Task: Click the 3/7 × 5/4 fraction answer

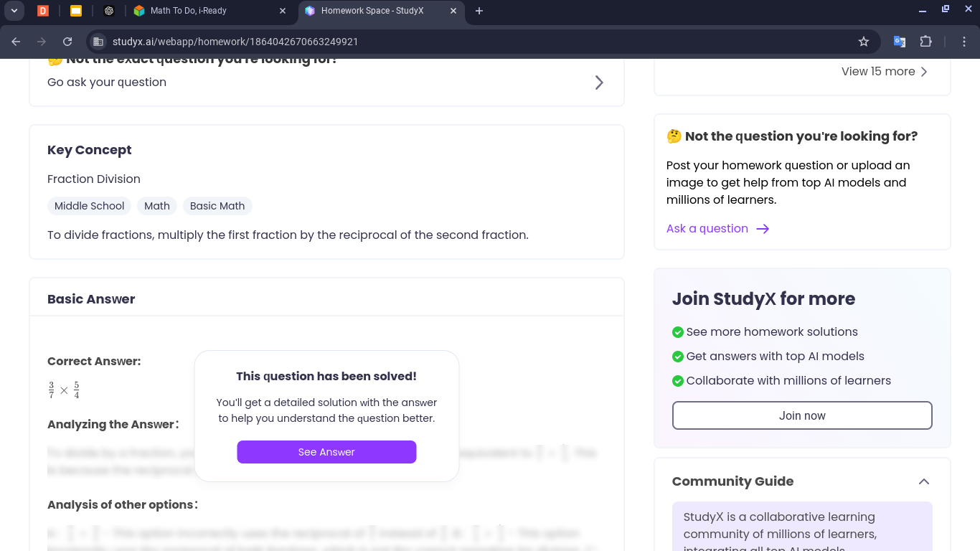Action: 64,390
